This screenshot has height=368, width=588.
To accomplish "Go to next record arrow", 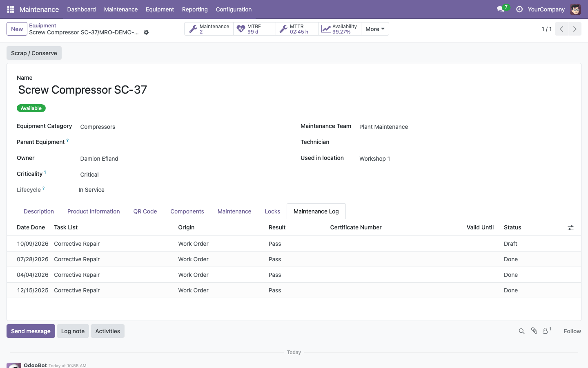I will tap(575, 29).
